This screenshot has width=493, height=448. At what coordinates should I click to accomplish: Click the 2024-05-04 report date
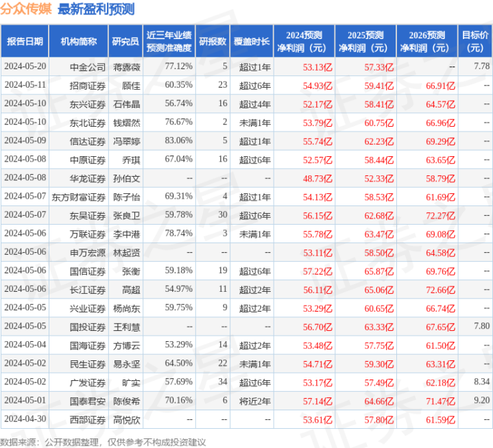pos(25,345)
